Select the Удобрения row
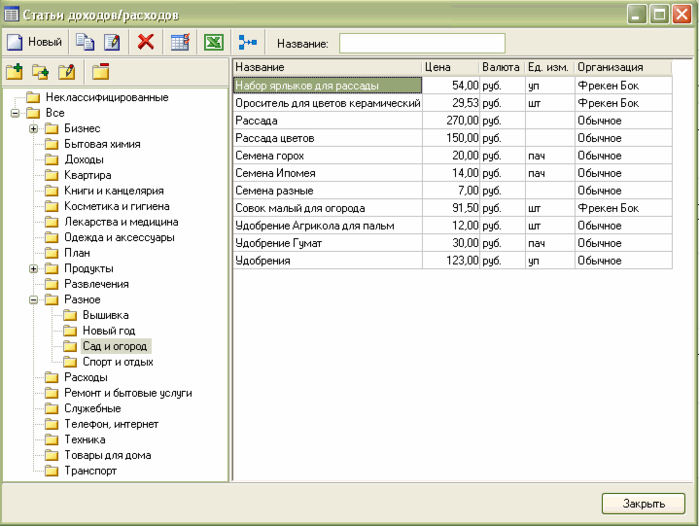The height and width of the screenshot is (526, 699). click(x=452, y=261)
